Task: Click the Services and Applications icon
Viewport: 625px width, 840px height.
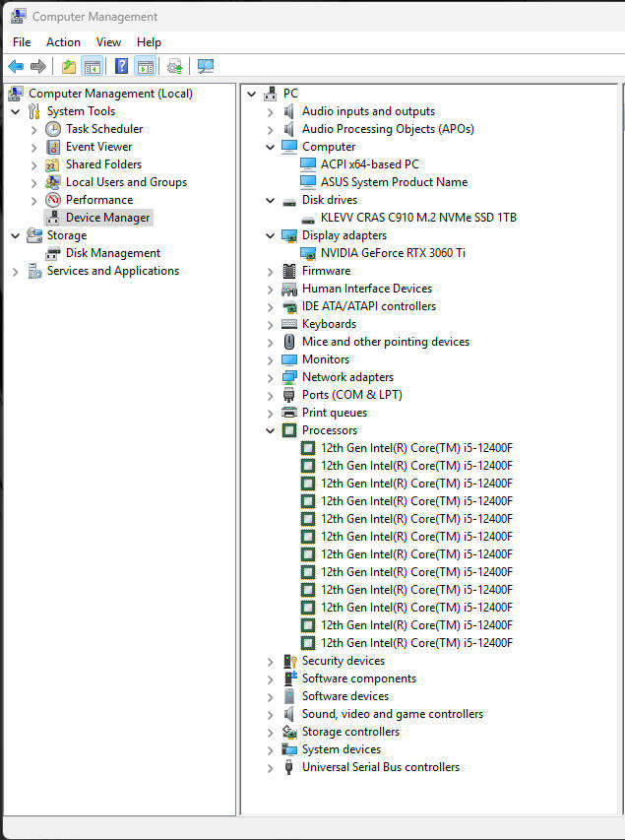Action: point(34,271)
